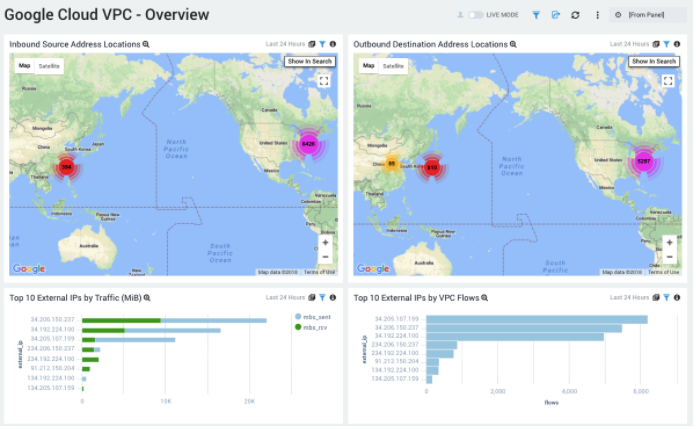Open the dashboard filter icon in header
The height and width of the screenshot is (429, 696).
pyautogui.click(x=536, y=15)
